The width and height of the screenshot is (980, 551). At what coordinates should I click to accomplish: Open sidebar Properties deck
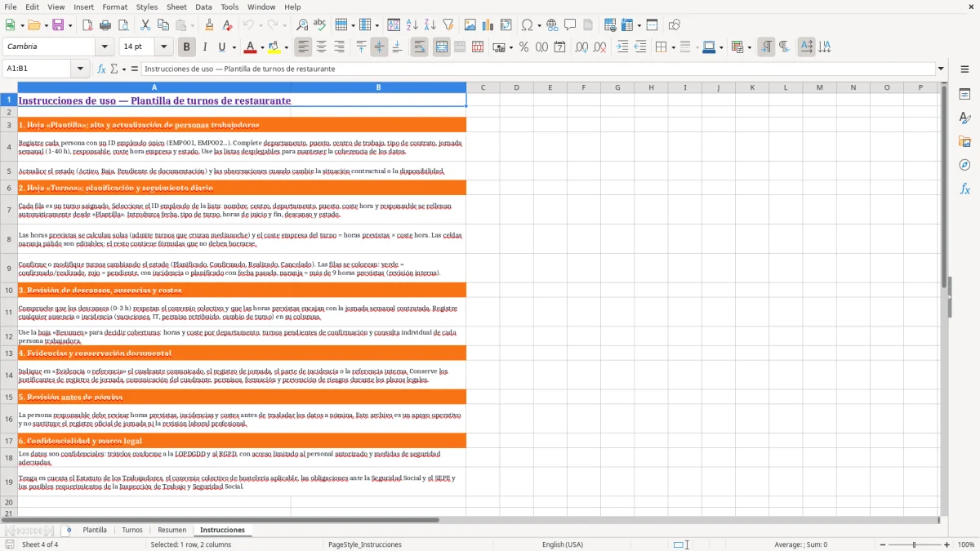point(964,94)
